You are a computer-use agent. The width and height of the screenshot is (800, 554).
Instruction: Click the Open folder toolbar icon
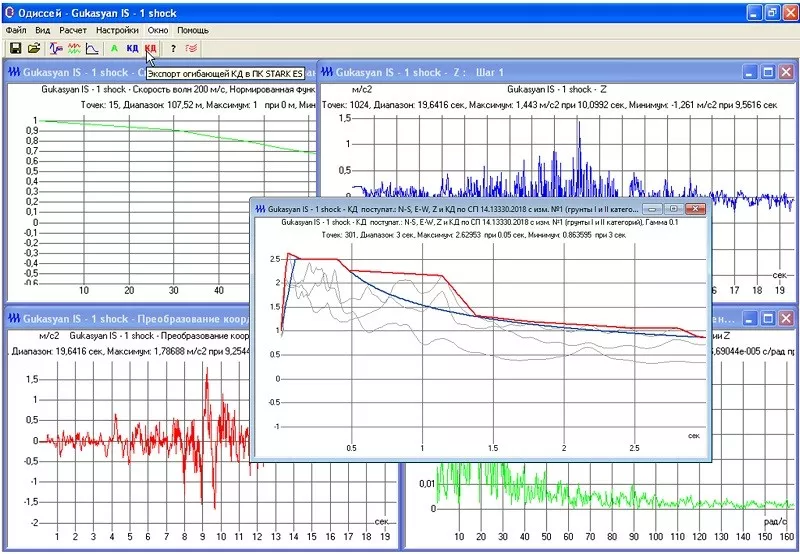[34, 48]
